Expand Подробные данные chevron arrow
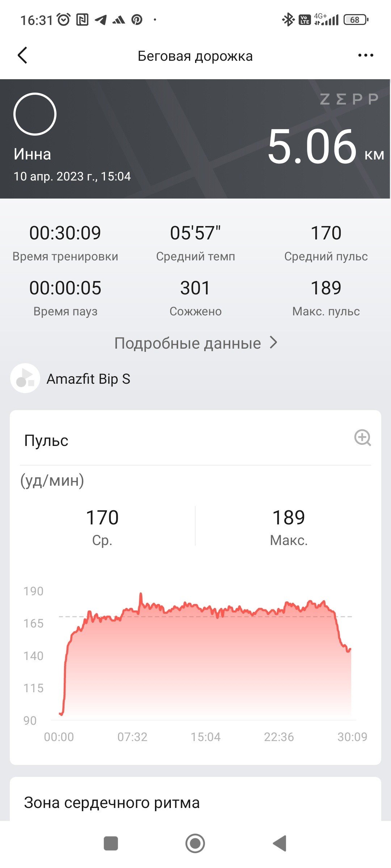391x868 pixels. (x=274, y=342)
